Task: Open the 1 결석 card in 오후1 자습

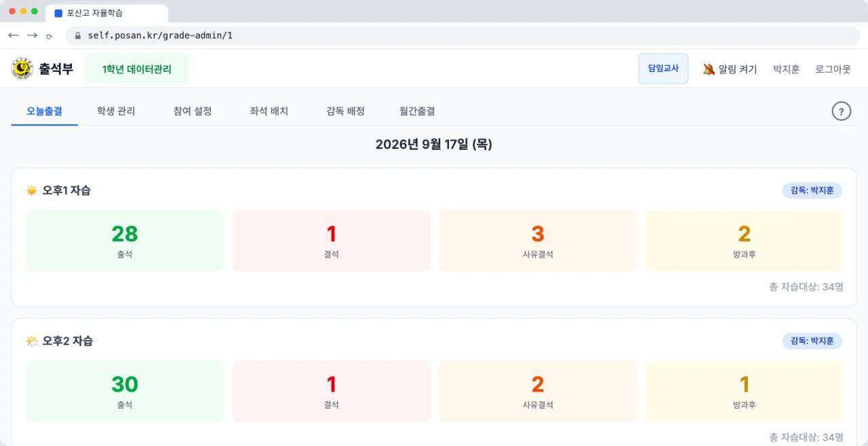Action: coord(332,241)
